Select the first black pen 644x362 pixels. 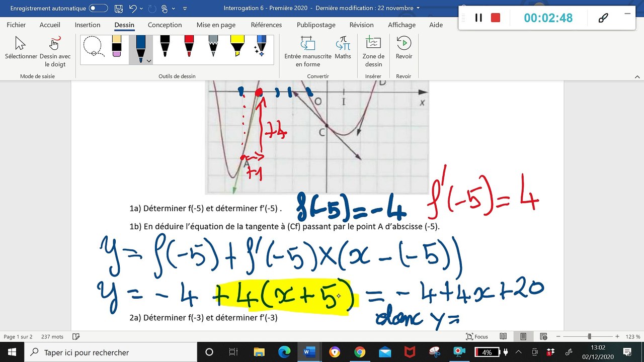(x=165, y=46)
